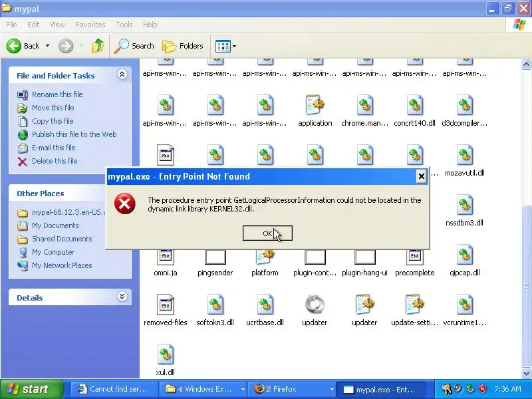
Task: Click the red security shield tray icon
Action: (482, 389)
